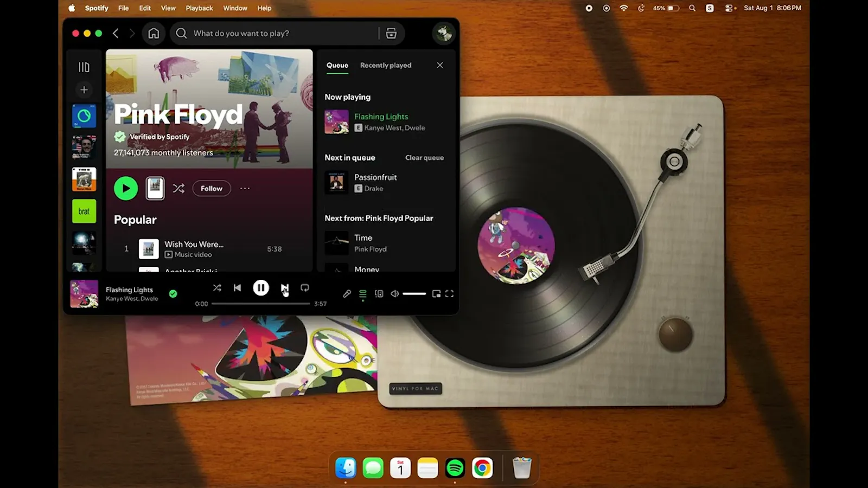This screenshot has width=868, height=488.
Task: Create a new playlist with plus icon
Action: pos(84,89)
